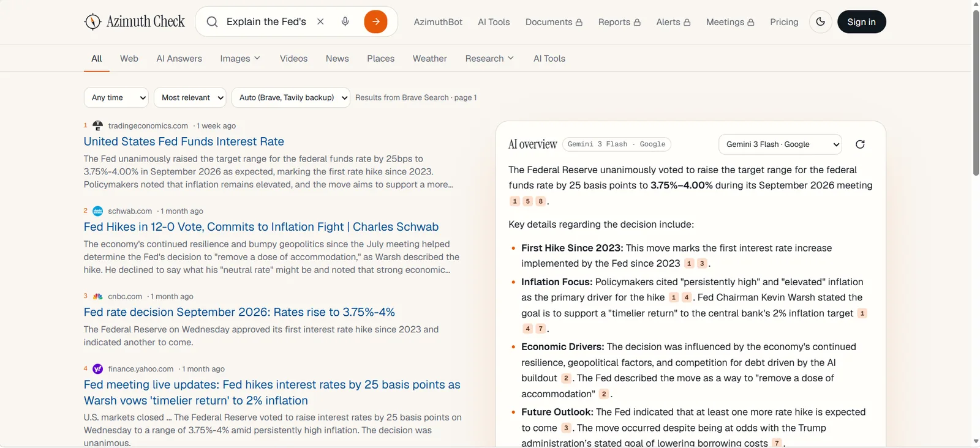Image resolution: width=980 pixels, height=448 pixels.
Task: Open the CNBC Fed rate decision result
Action: coord(239,312)
